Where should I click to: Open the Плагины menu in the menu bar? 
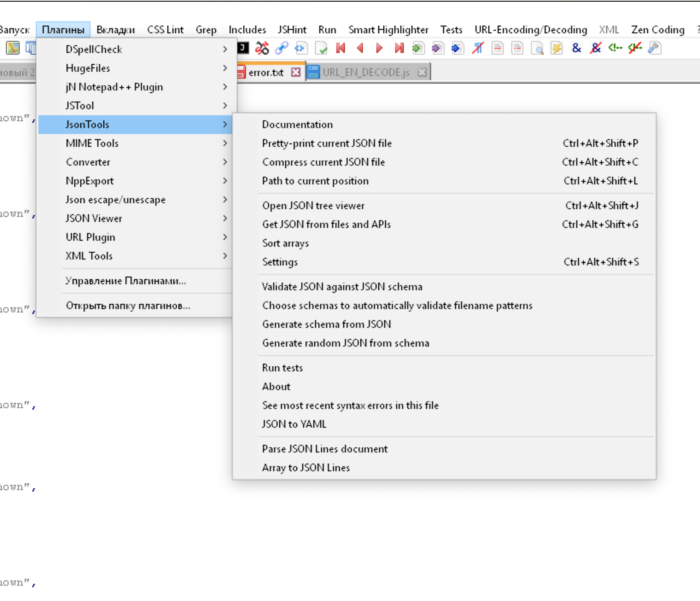63,30
